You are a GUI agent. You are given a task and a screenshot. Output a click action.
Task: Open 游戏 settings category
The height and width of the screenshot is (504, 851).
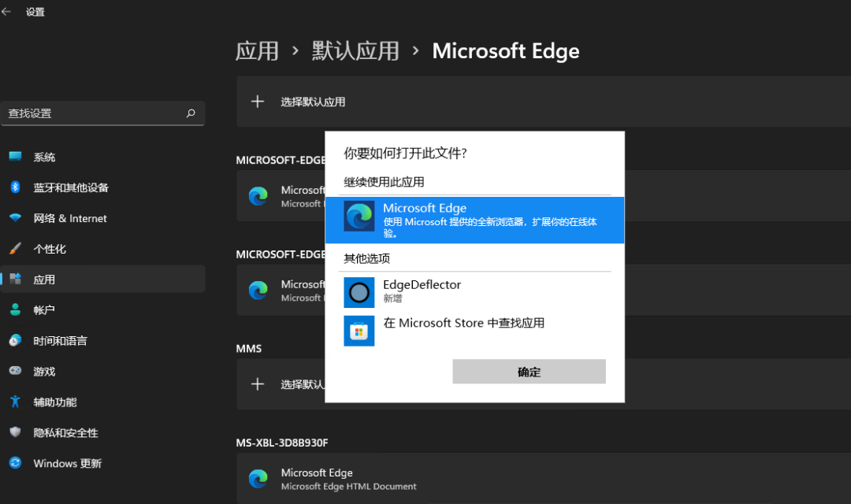pyautogui.click(x=102, y=371)
